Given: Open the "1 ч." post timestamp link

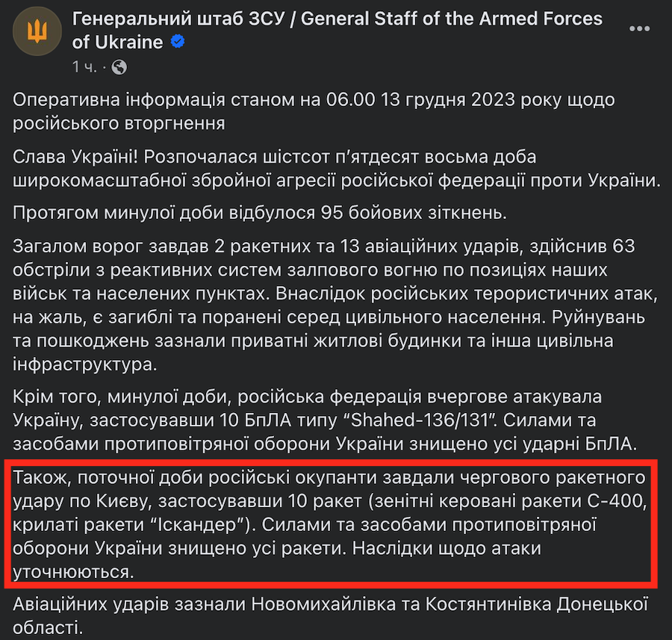Looking at the screenshot, I should pyautogui.click(x=85, y=67).
